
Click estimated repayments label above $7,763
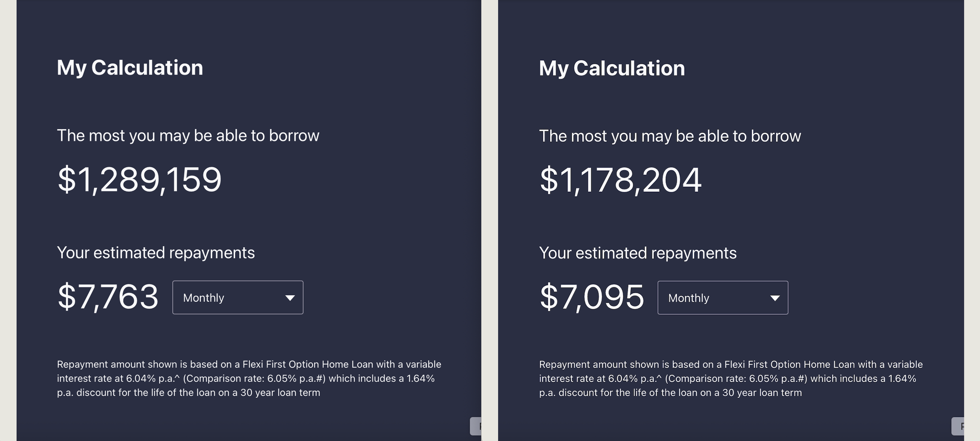[x=156, y=253]
